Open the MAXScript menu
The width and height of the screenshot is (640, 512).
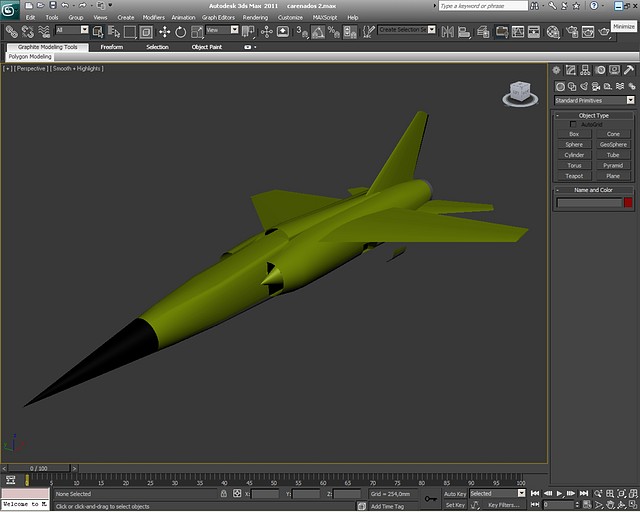click(x=325, y=18)
